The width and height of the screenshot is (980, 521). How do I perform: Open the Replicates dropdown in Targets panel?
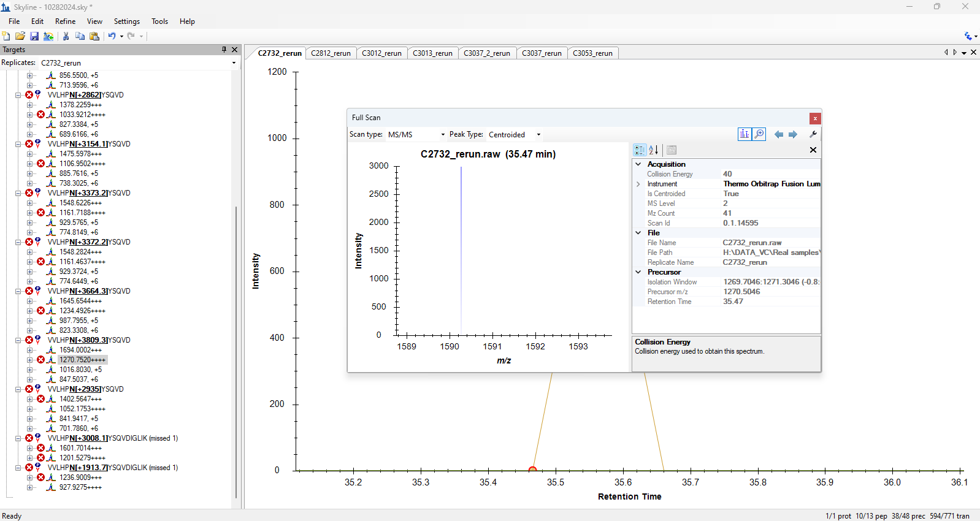click(x=234, y=63)
